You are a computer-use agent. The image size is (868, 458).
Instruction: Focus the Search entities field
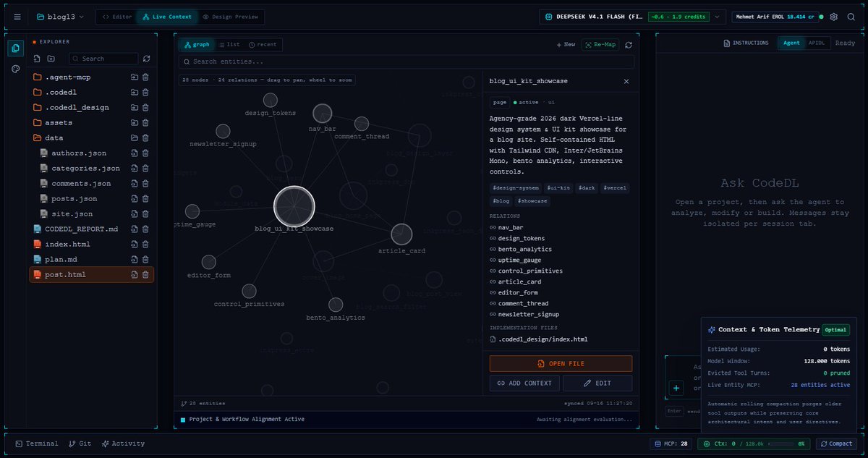[408, 62]
